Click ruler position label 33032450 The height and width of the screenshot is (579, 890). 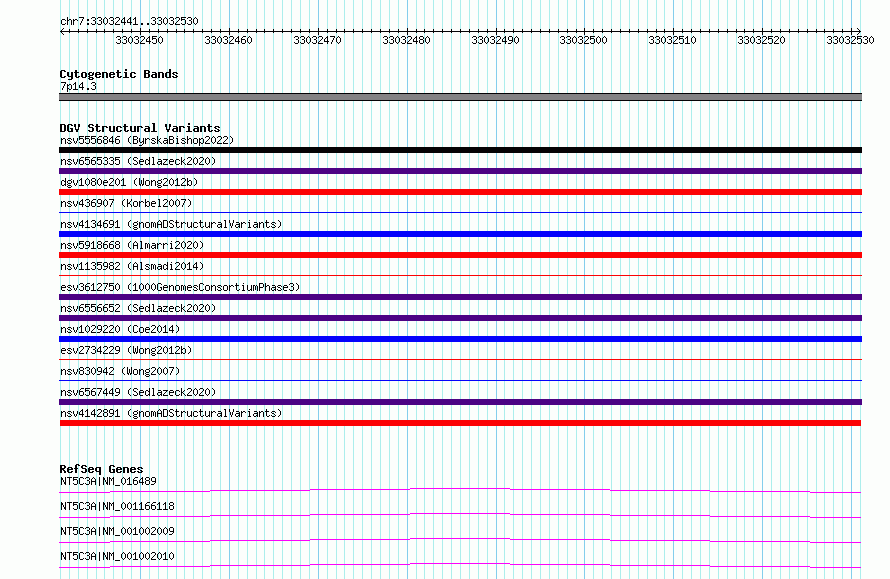pyautogui.click(x=139, y=40)
